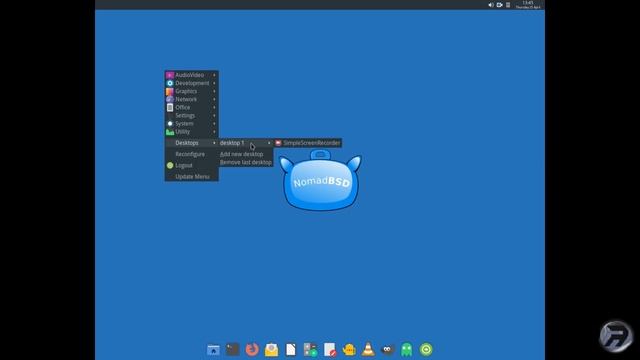Click the clock in the top panel

point(528,5)
